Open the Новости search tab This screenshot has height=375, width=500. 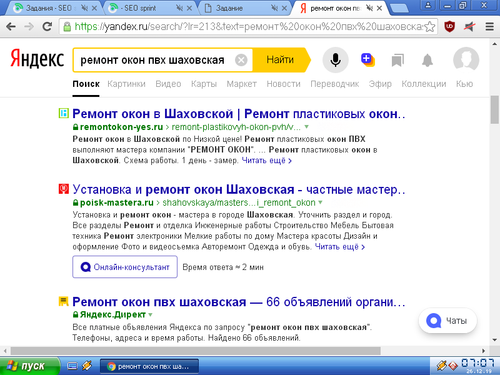click(283, 84)
